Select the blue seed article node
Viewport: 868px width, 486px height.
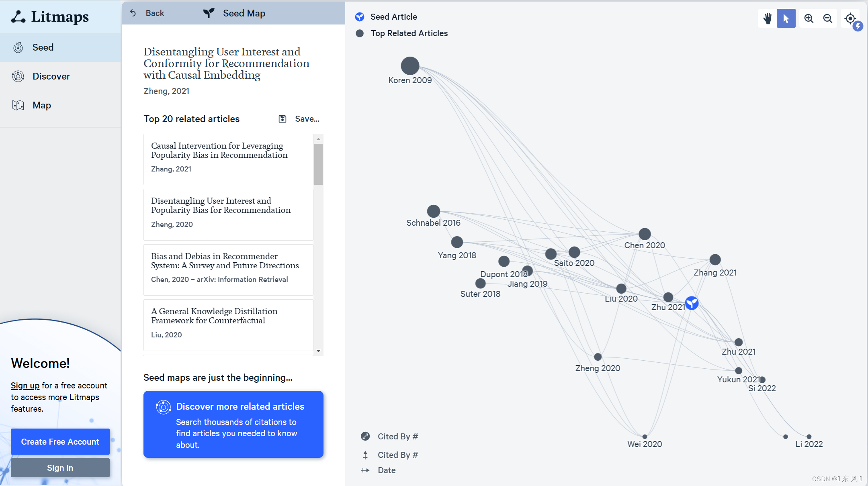pos(692,303)
